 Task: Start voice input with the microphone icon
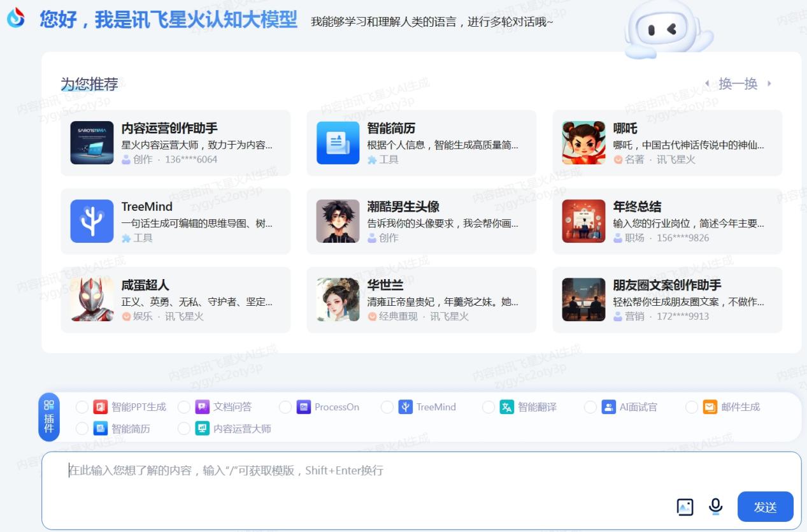pos(716,507)
